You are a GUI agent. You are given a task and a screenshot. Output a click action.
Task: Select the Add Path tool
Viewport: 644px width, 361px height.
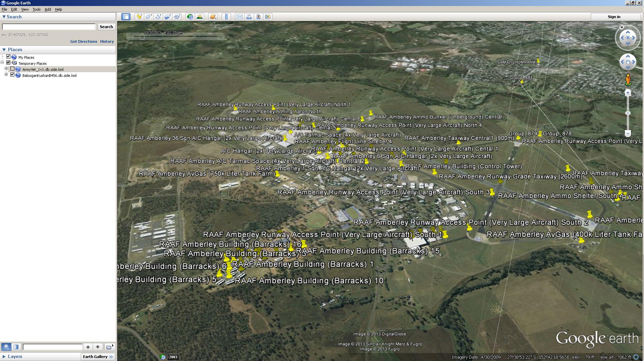158,17
